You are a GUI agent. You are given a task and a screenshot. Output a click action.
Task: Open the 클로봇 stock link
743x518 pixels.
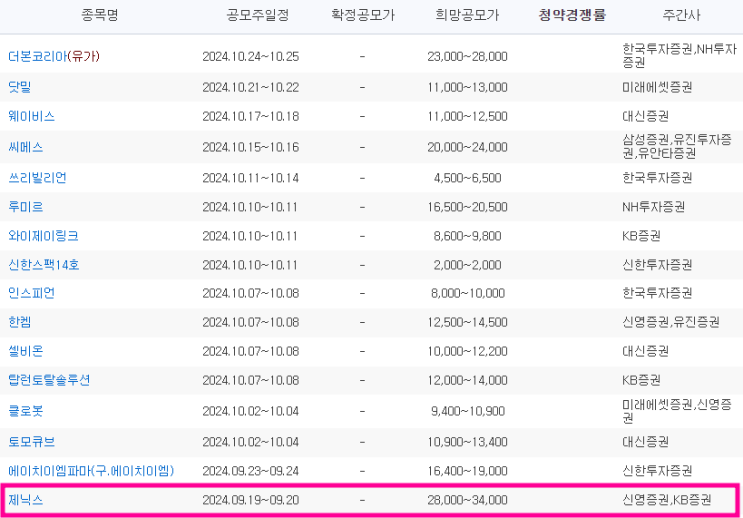click(26, 411)
